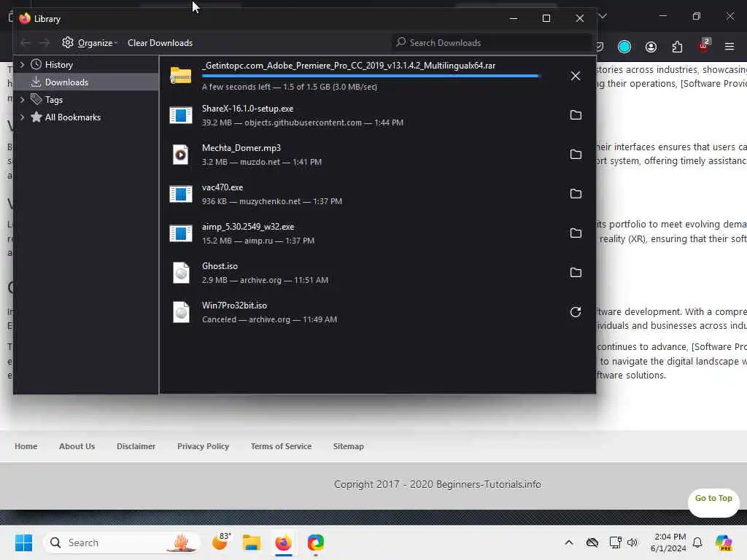Open the Firefox application hamburger menu
The image size is (747, 560).
729,47
